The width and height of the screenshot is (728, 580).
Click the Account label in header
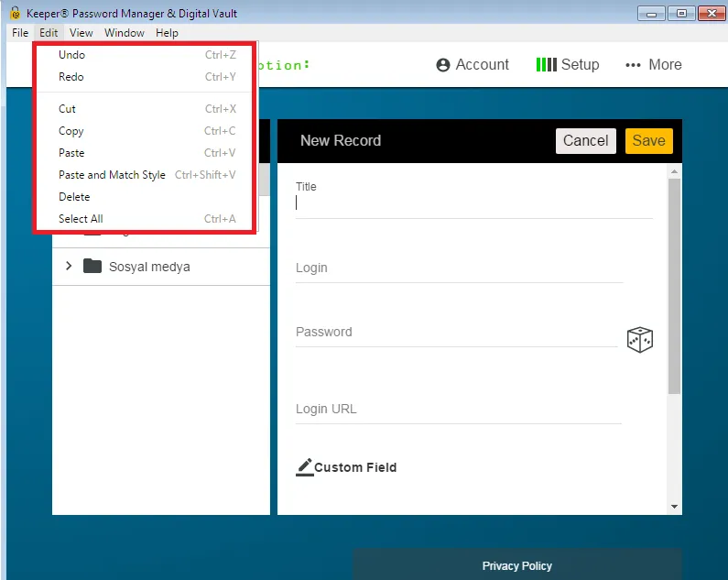click(x=482, y=65)
